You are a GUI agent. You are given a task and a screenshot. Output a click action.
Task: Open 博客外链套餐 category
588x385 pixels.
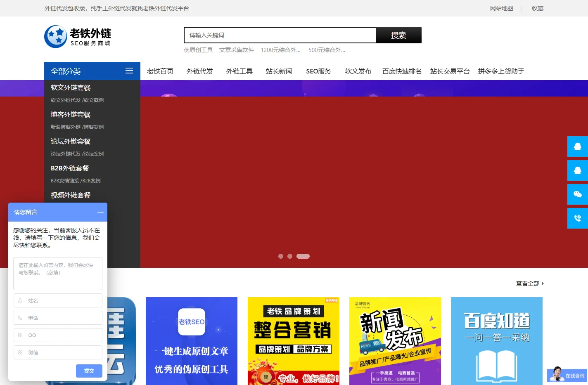click(71, 114)
